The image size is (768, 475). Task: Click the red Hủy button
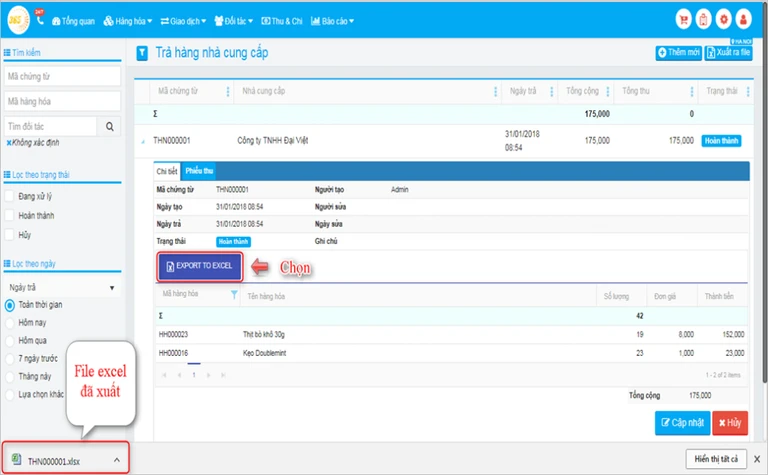click(730, 423)
